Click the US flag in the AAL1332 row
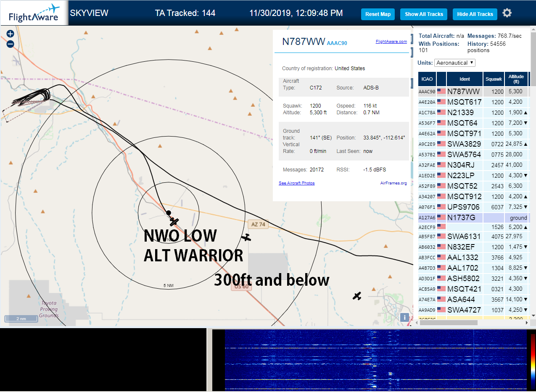This screenshot has height=392, width=536. [441, 257]
